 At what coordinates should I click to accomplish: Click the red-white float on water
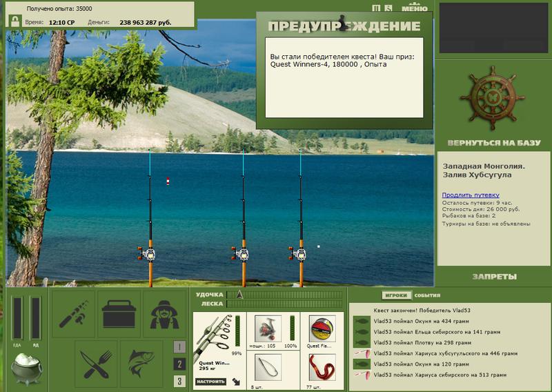point(168,181)
